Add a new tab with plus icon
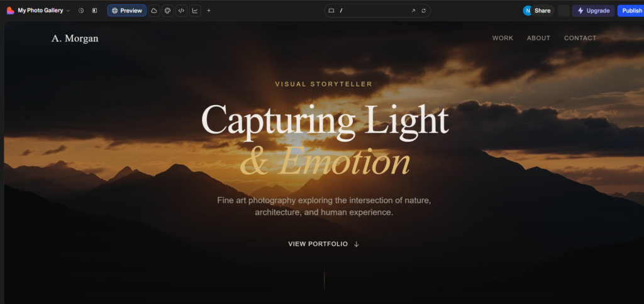The height and width of the screenshot is (304, 644). click(x=209, y=11)
